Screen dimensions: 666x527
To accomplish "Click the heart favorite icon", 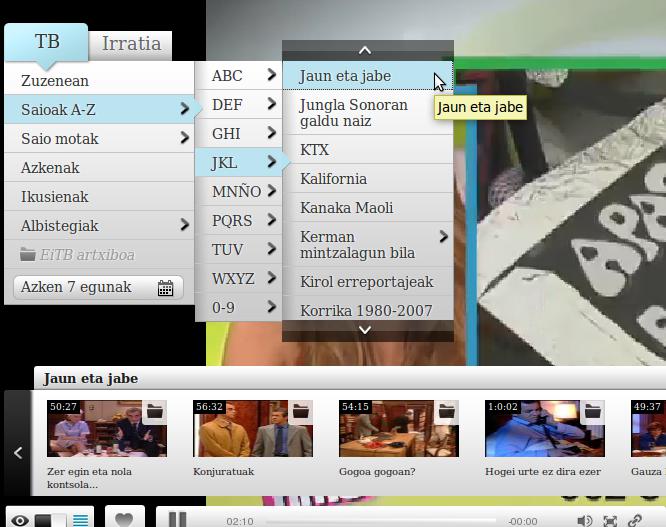I will coord(124,520).
